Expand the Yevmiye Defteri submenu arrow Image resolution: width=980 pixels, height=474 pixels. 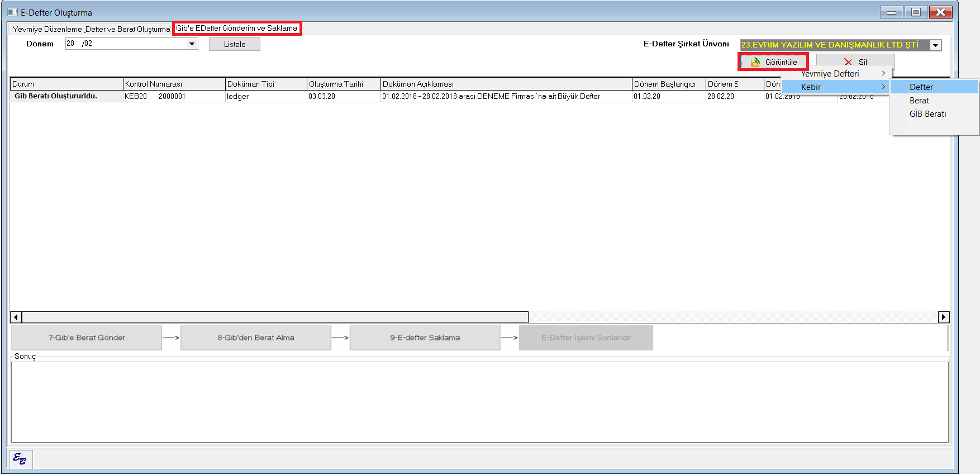[x=883, y=73]
